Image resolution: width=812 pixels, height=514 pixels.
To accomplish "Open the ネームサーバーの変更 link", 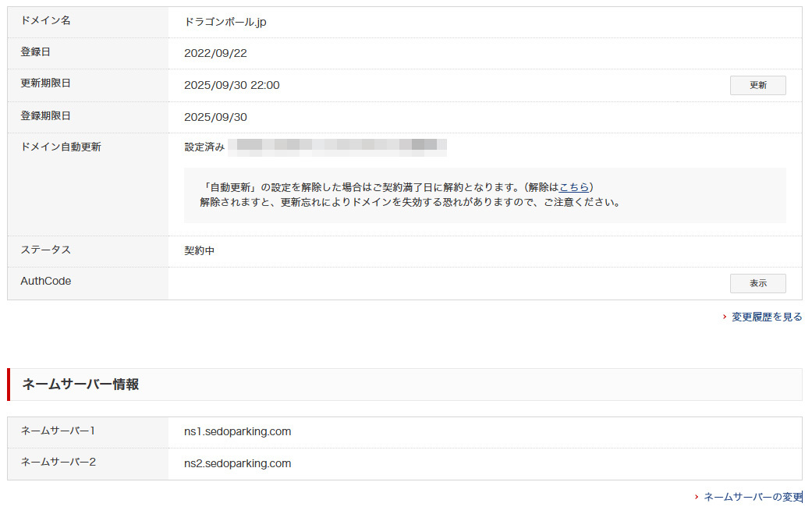I will pyautogui.click(x=753, y=497).
